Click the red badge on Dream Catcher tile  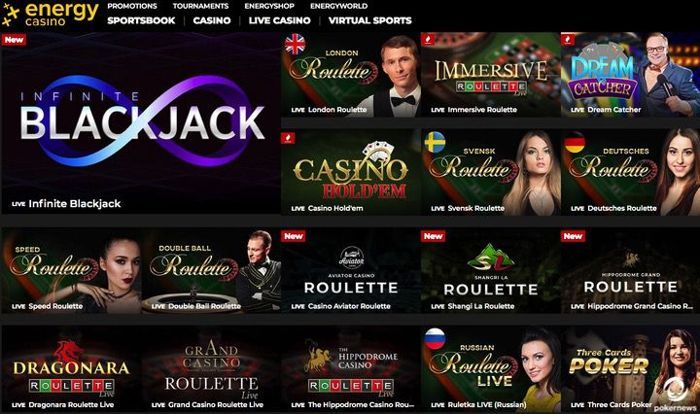click(567, 39)
